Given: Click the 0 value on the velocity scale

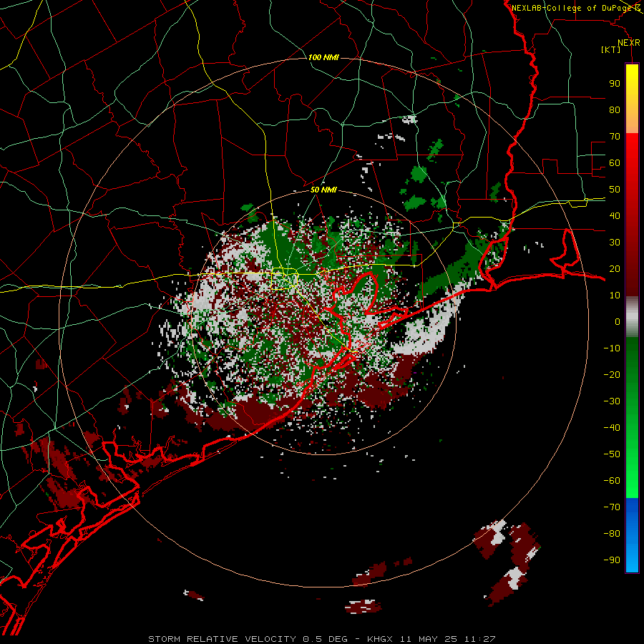Looking at the screenshot, I should (x=618, y=322).
